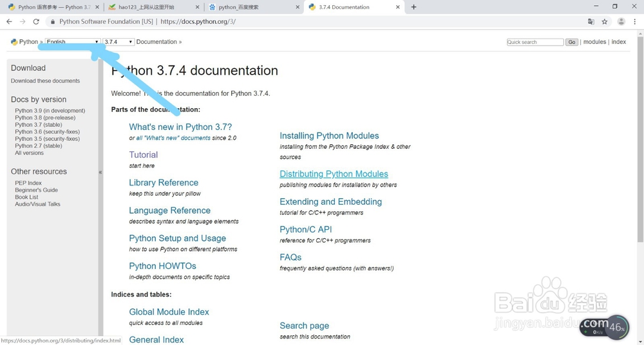Click the browser back arrow
Image resolution: width=644 pixels, height=345 pixels.
pyautogui.click(x=9, y=21)
